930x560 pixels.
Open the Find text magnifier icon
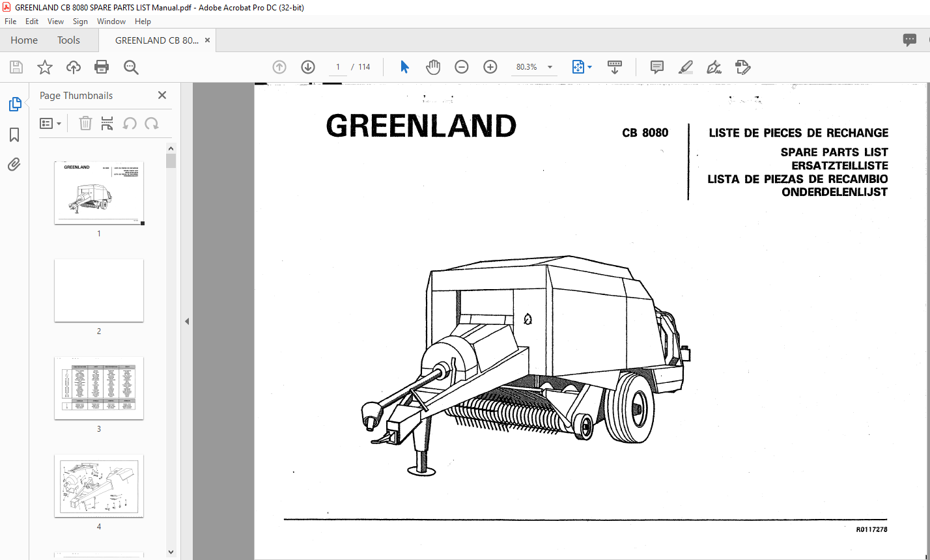(131, 67)
